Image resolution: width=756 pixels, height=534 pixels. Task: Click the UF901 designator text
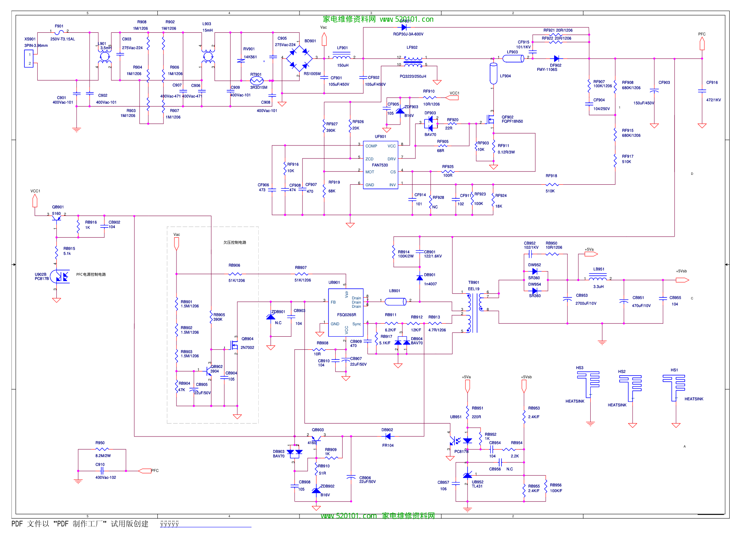click(x=380, y=137)
